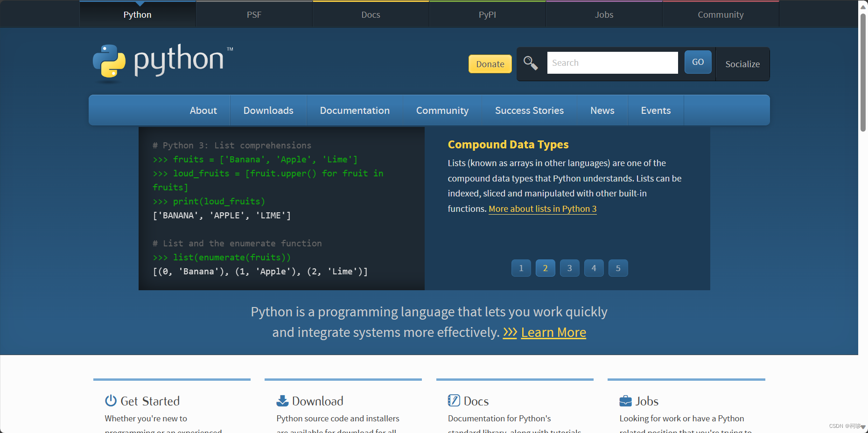Show slide 3 in the carousel
868x433 pixels.
[570, 268]
